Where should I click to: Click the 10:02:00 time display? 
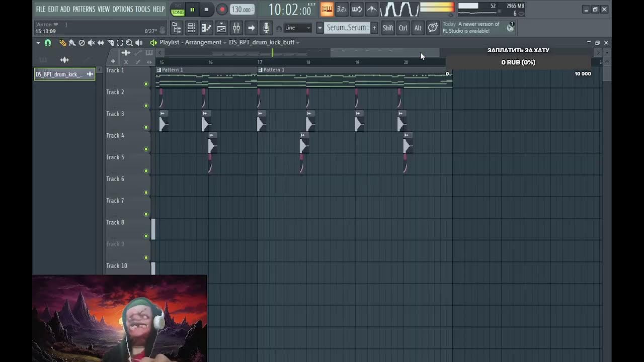coord(289,10)
